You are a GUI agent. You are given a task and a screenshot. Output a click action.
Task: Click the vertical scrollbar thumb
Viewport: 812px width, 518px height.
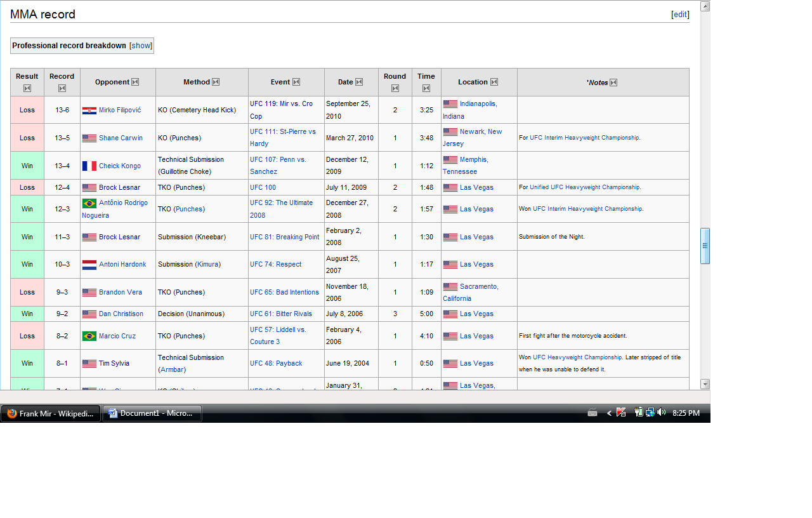pyautogui.click(x=705, y=246)
